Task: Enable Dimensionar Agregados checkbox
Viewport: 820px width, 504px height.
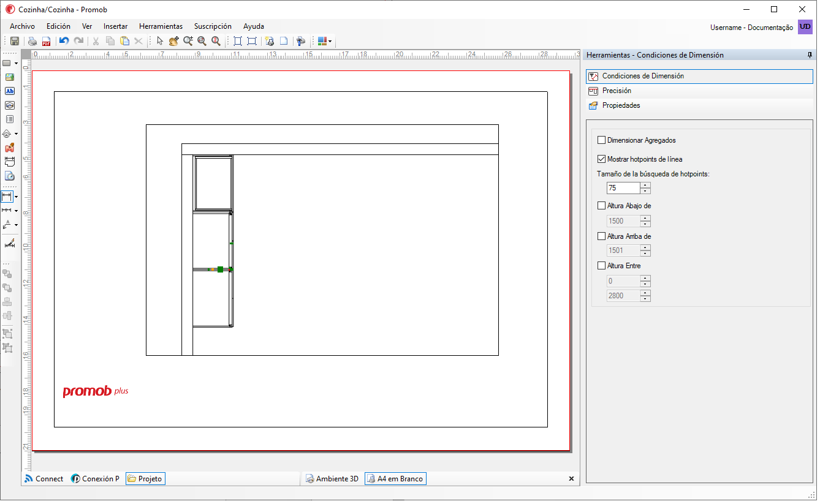Action: pyautogui.click(x=601, y=140)
